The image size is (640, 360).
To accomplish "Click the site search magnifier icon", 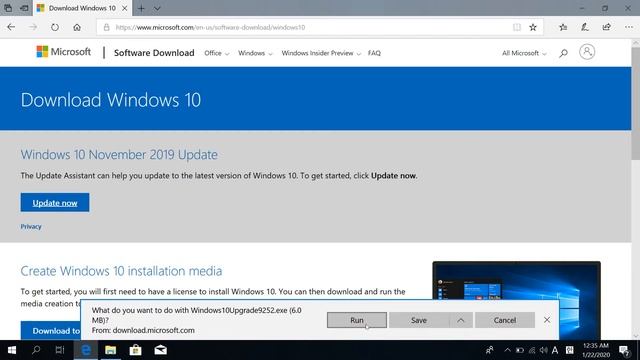I will (563, 53).
